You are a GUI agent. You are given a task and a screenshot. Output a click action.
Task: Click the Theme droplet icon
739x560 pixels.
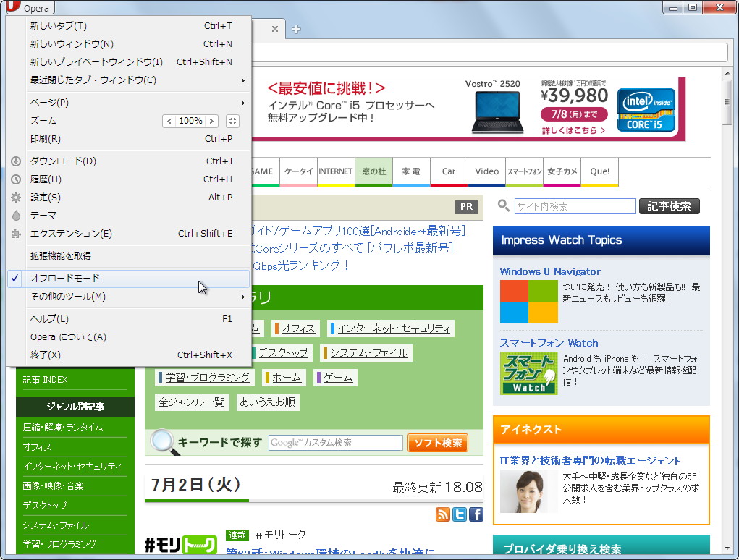pos(16,215)
